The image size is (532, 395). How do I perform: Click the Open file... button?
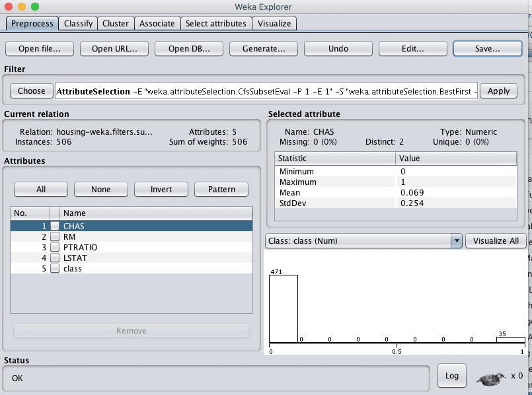40,48
